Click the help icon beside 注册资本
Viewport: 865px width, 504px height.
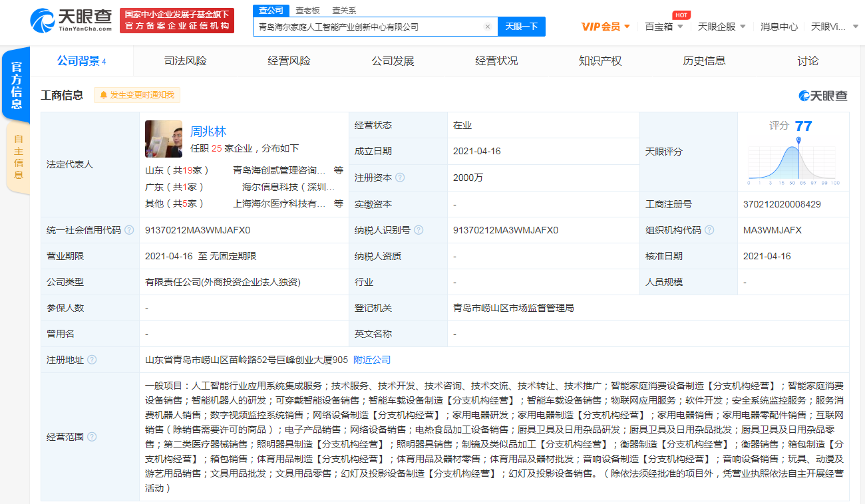click(x=400, y=178)
